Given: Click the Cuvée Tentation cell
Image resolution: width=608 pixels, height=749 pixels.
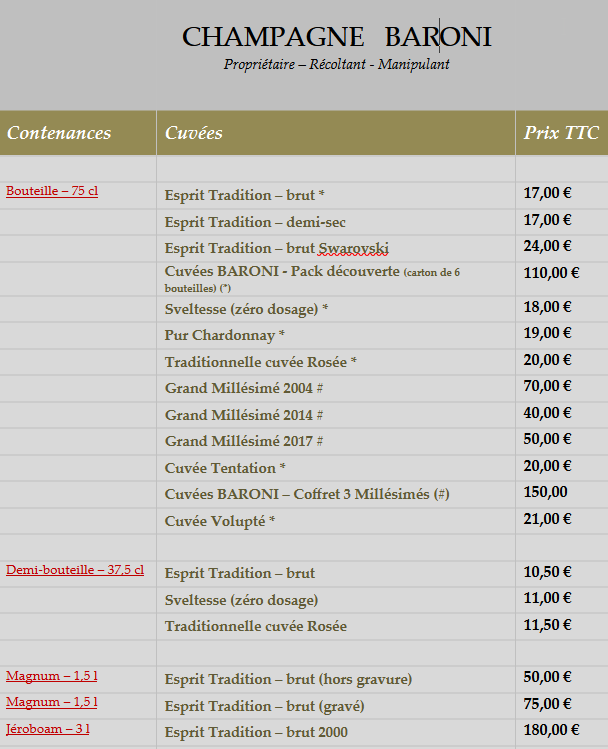Looking at the screenshot, I should pos(226,467).
